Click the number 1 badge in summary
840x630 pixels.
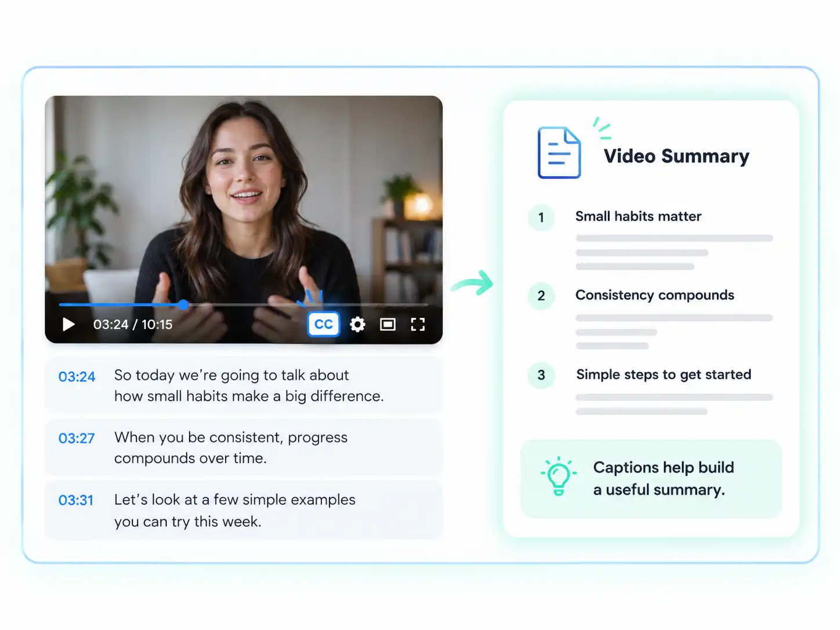(541, 218)
